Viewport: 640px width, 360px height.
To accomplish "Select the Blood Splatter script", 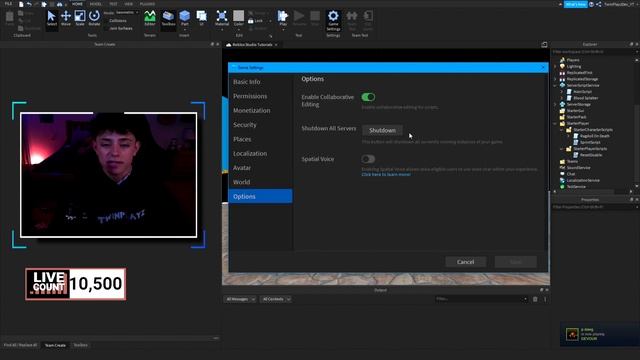I will tap(582, 98).
